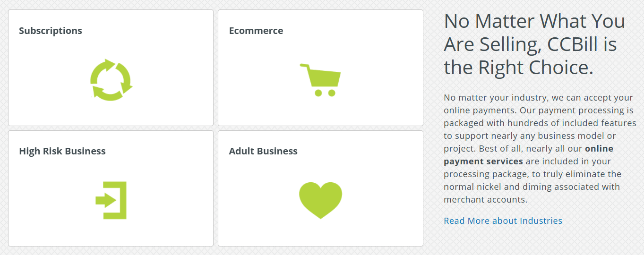Select the Ecommerce card heading
This screenshot has width=644, height=255.
click(256, 31)
